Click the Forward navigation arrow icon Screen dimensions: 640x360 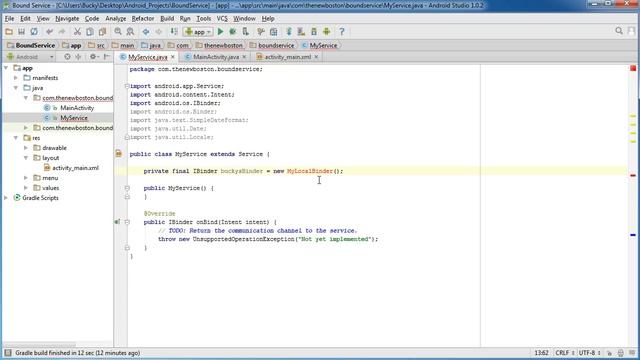[x=158, y=31]
